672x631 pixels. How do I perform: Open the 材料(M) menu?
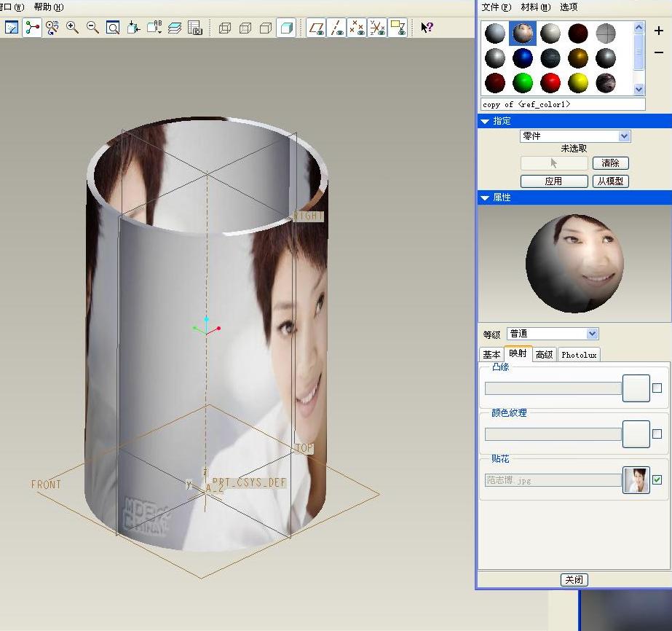tap(534, 7)
